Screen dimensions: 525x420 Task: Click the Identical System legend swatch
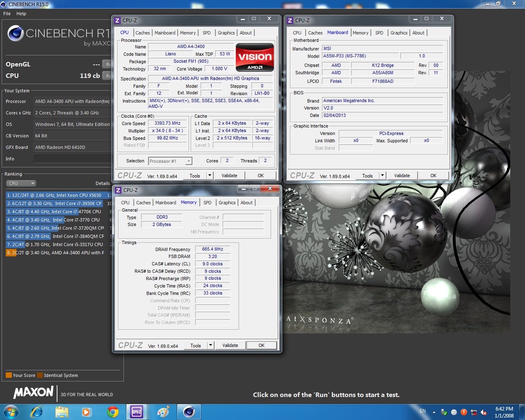coord(40,375)
